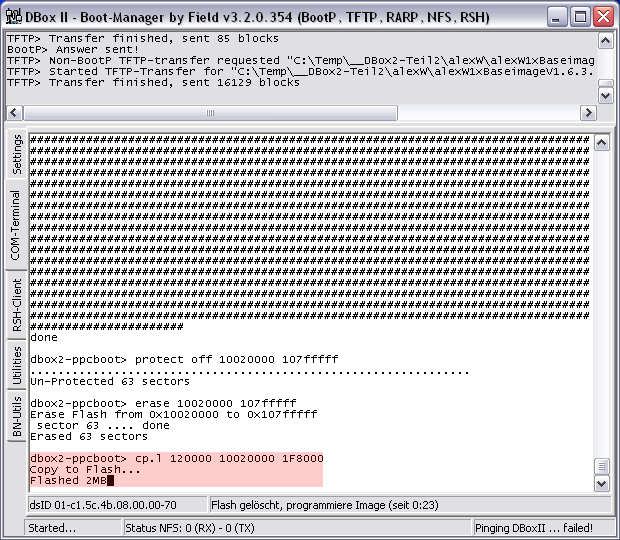
Task: Switch to the COM-Terminal tab
Action: click(16, 225)
